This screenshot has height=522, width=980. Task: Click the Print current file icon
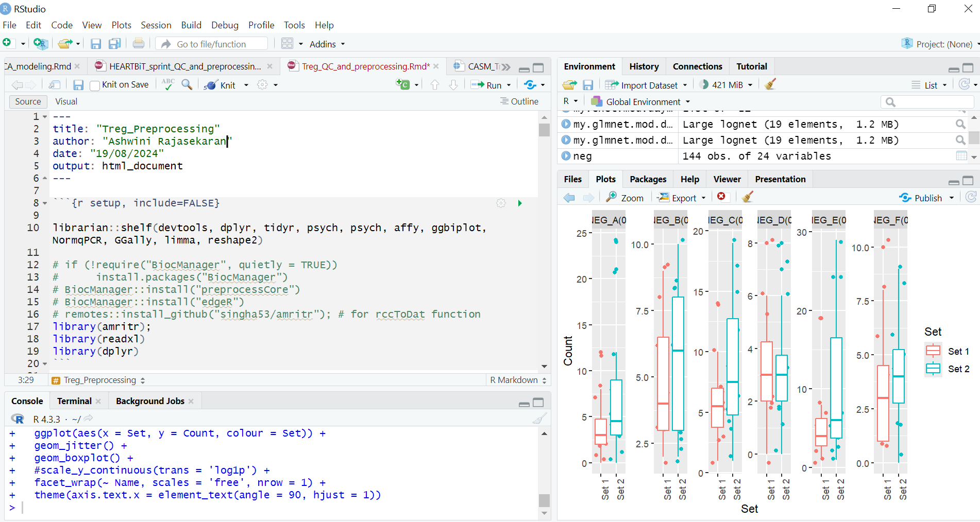(x=139, y=44)
